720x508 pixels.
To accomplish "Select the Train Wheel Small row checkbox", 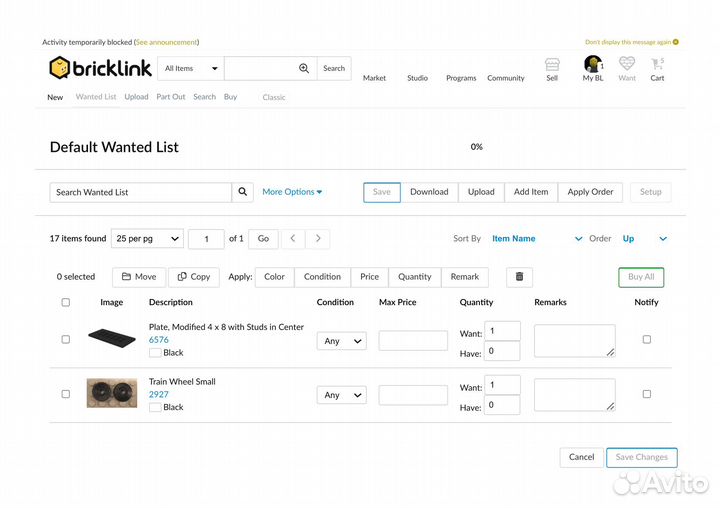I will pyautogui.click(x=66, y=394).
